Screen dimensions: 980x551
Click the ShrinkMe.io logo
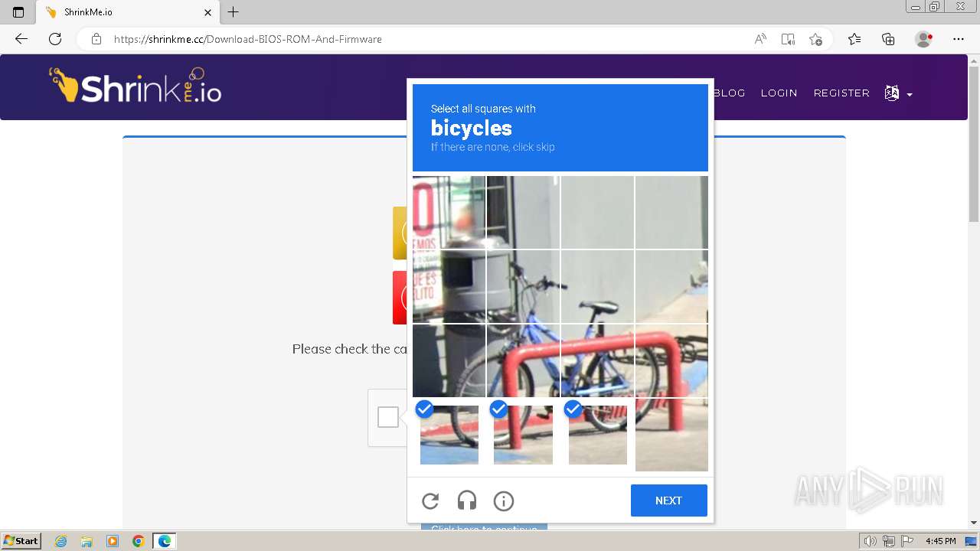[136, 86]
